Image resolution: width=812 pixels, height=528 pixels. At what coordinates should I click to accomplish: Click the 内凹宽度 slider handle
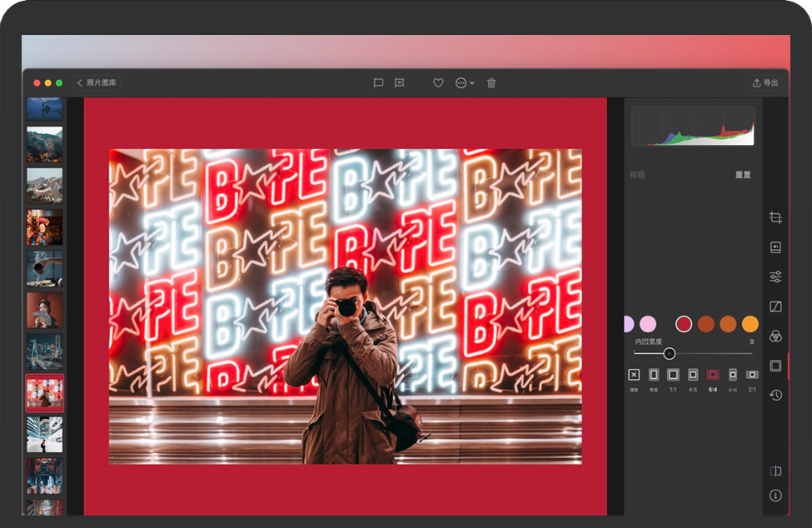click(x=670, y=353)
